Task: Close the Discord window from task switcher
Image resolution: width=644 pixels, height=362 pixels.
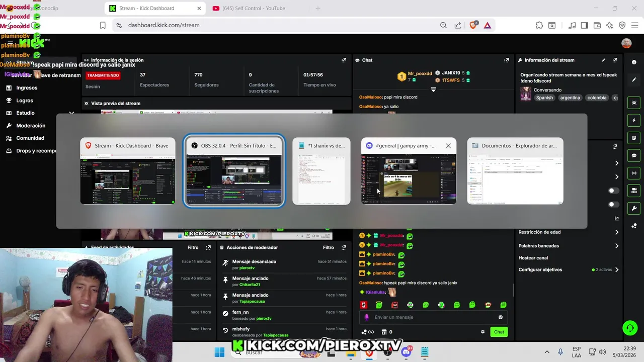Action: [x=448, y=146]
